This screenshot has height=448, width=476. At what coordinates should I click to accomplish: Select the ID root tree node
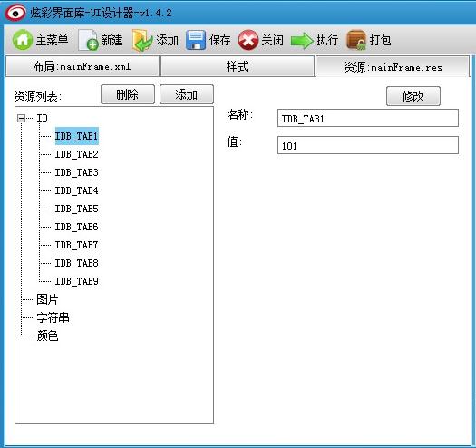[42, 118]
